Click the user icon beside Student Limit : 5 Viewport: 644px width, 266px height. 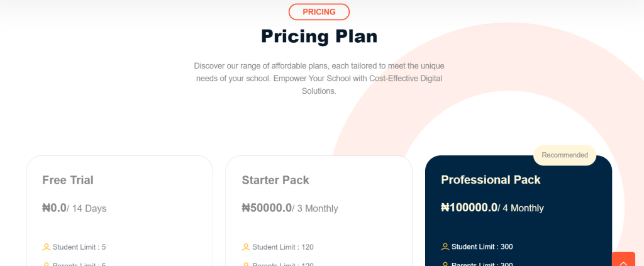46,247
